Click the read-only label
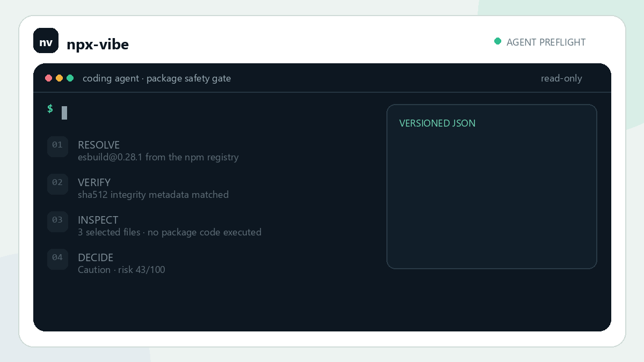The image size is (644, 362). click(561, 78)
